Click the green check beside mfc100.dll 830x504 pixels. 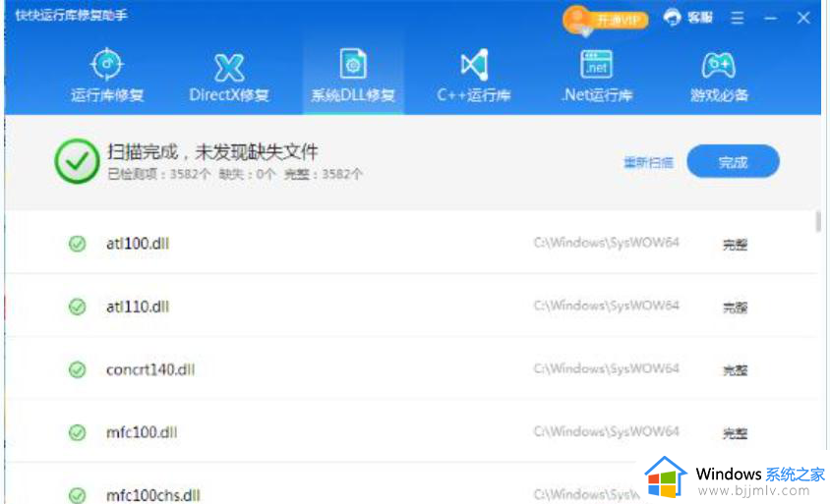coord(78,432)
